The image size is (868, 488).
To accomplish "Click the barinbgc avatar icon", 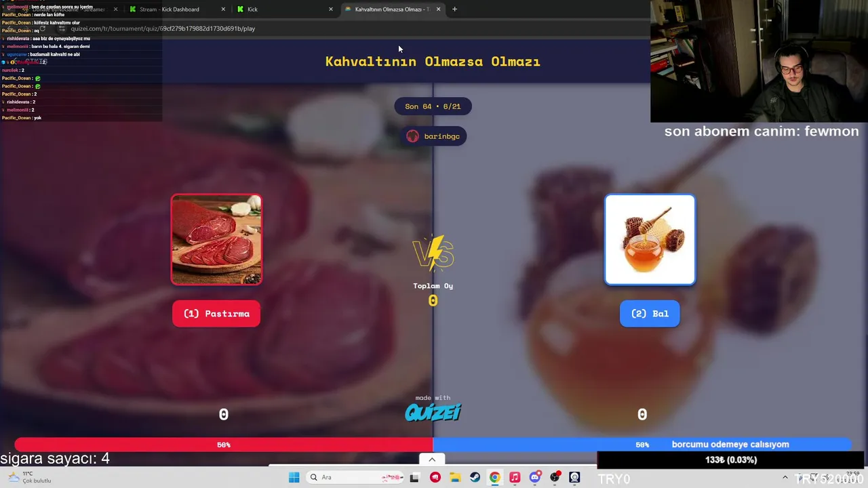I will coord(412,136).
